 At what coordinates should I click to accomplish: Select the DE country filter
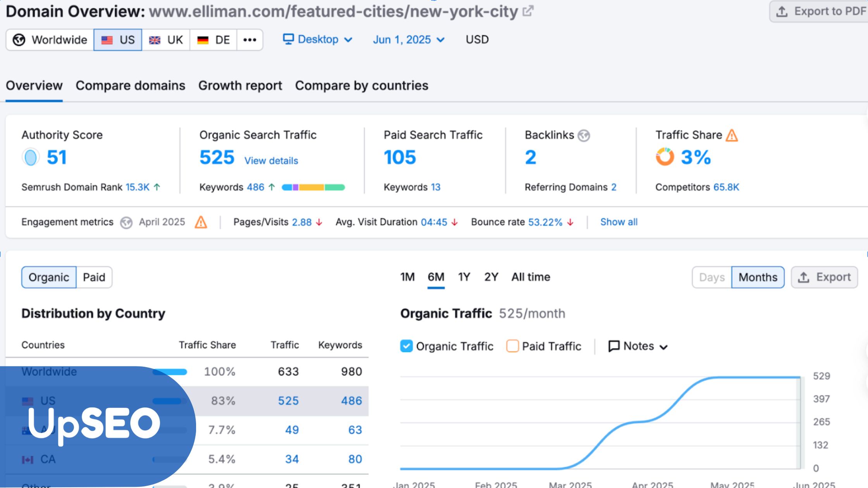pyautogui.click(x=214, y=40)
